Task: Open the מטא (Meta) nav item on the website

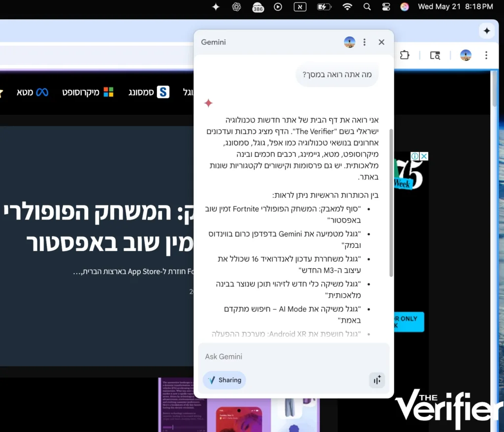Action: point(32,93)
